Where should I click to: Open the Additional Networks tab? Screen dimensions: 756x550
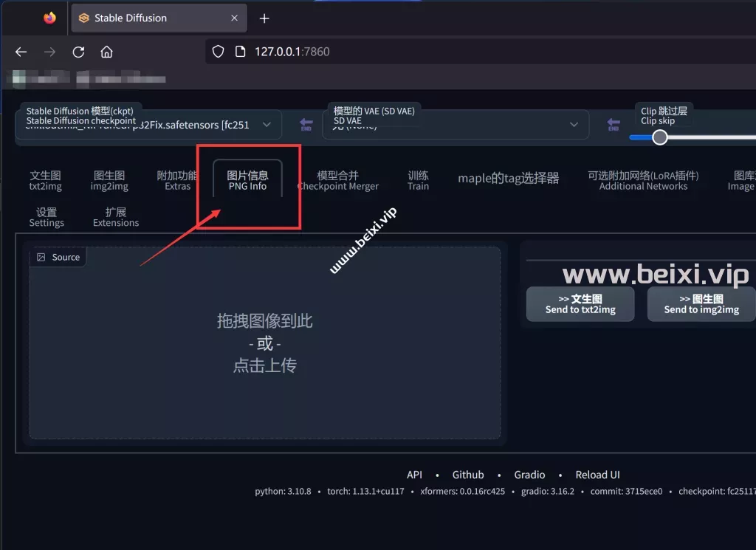click(643, 181)
